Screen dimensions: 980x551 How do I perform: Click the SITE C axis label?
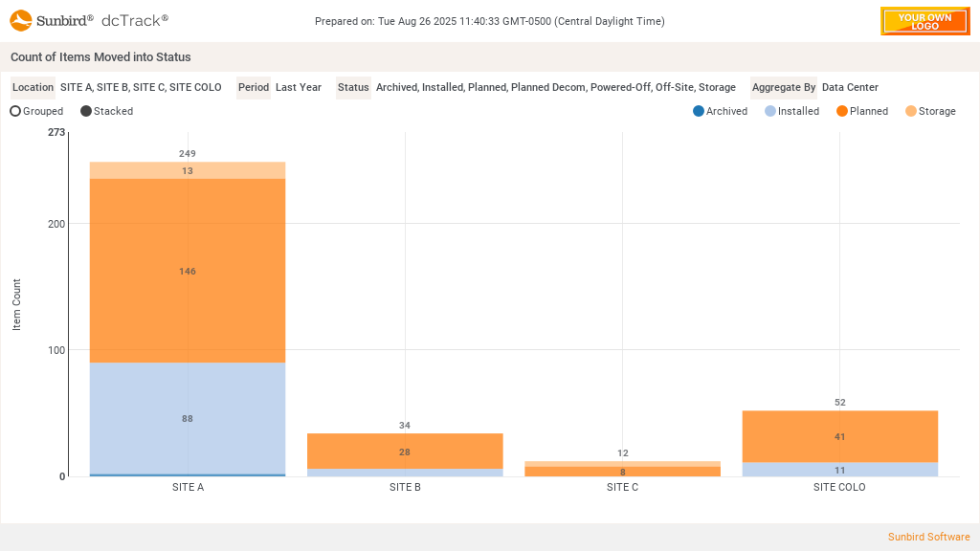[622, 487]
